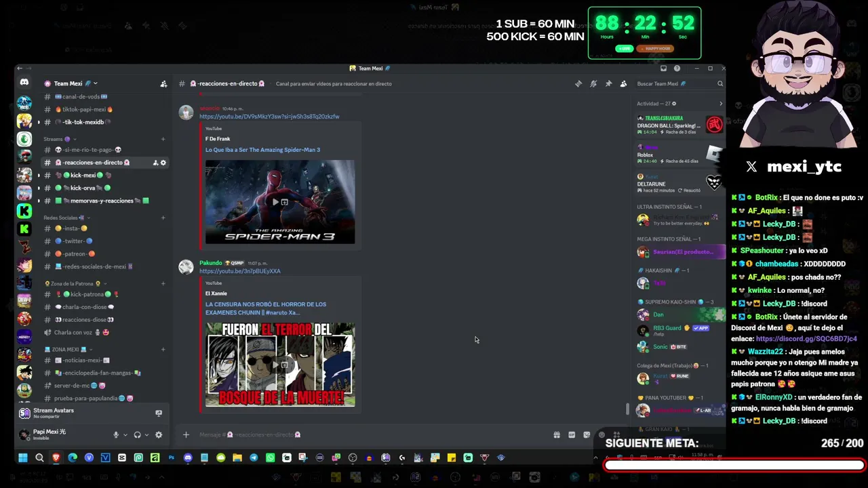Deafen audio with the headphones icon
The width and height of the screenshot is (868, 488).
click(x=137, y=435)
